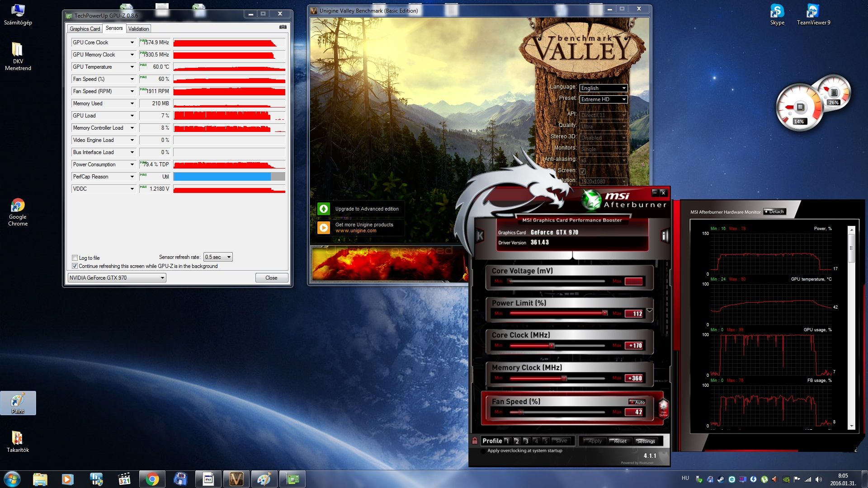This screenshot has height=488, width=868.
Task: Toggle Full Screen checkbox in Valley
Action: coord(583,171)
